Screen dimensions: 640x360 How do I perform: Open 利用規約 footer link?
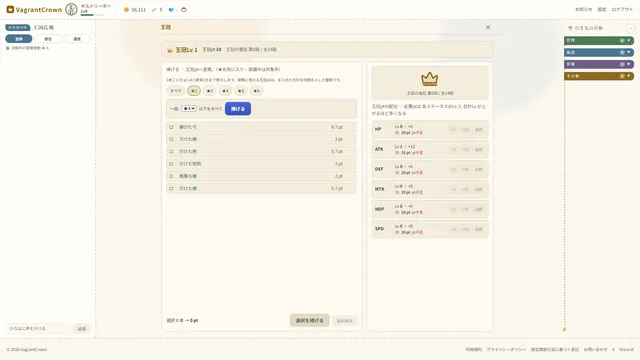click(x=473, y=349)
